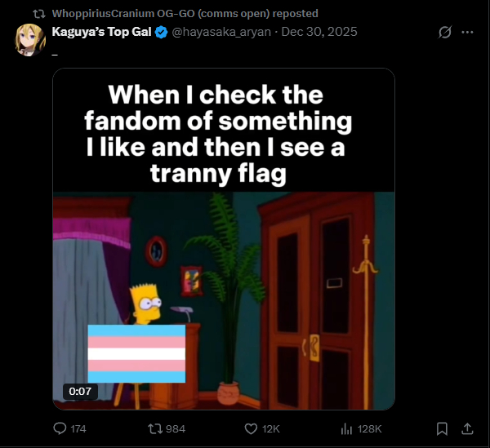The image size is (490, 448).
Task: Click the 128K views count
Action: click(369, 428)
